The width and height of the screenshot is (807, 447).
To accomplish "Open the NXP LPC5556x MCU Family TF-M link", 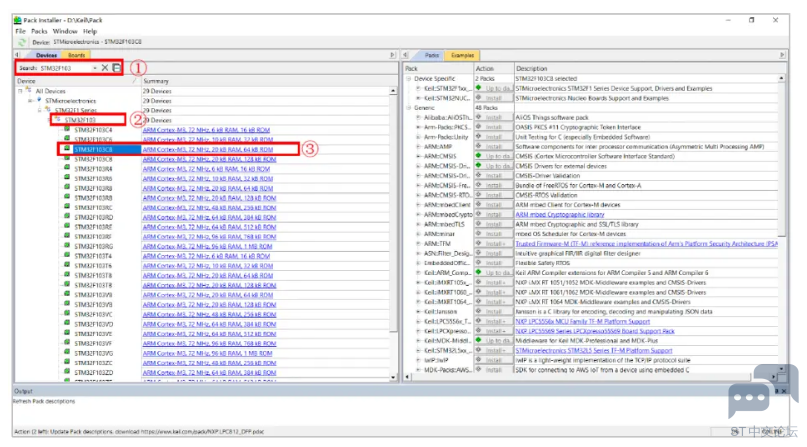I will 583,321.
